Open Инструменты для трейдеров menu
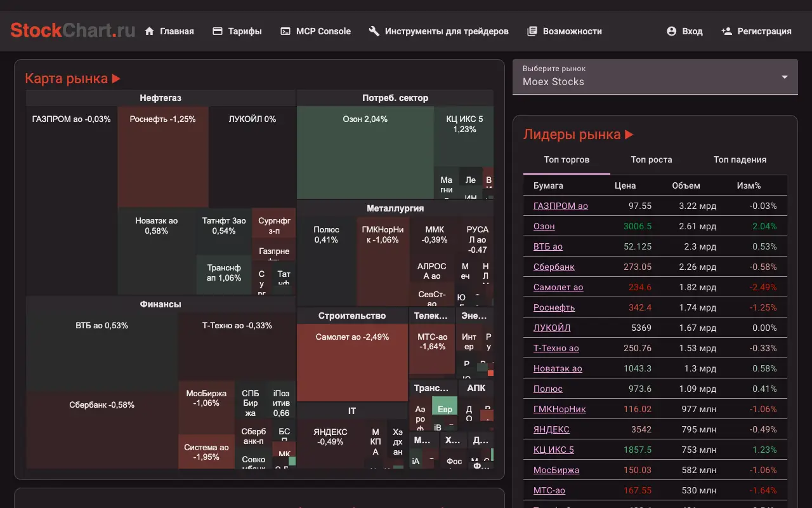 438,31
